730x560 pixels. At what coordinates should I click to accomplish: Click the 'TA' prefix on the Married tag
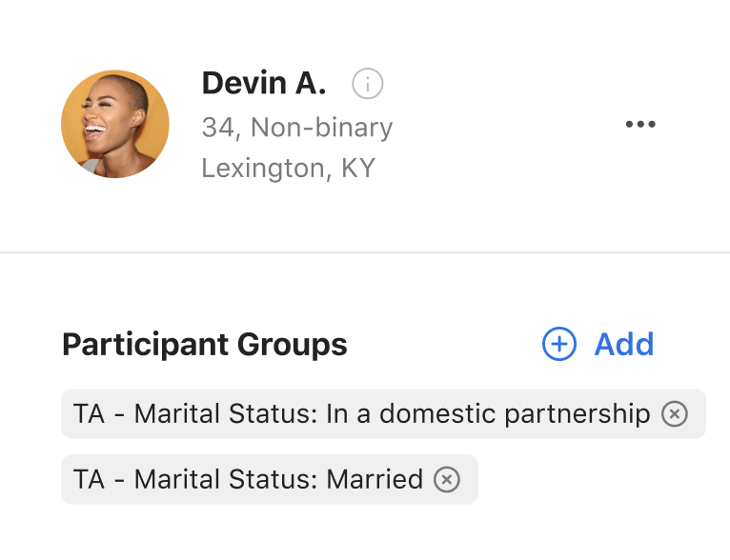pos(89,479)
